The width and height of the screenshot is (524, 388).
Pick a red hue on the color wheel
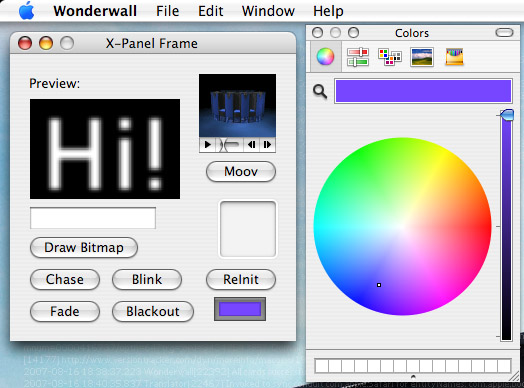pos(481,226)
